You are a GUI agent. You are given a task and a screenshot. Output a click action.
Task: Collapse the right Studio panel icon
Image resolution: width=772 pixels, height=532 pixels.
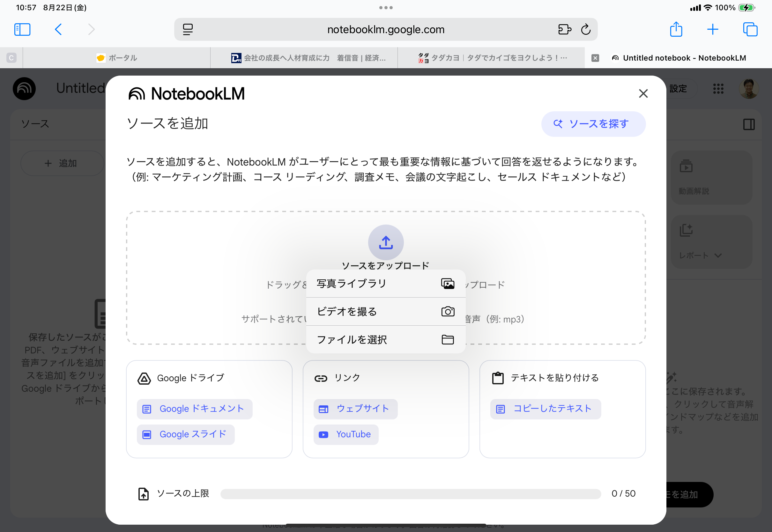(749, 124)
